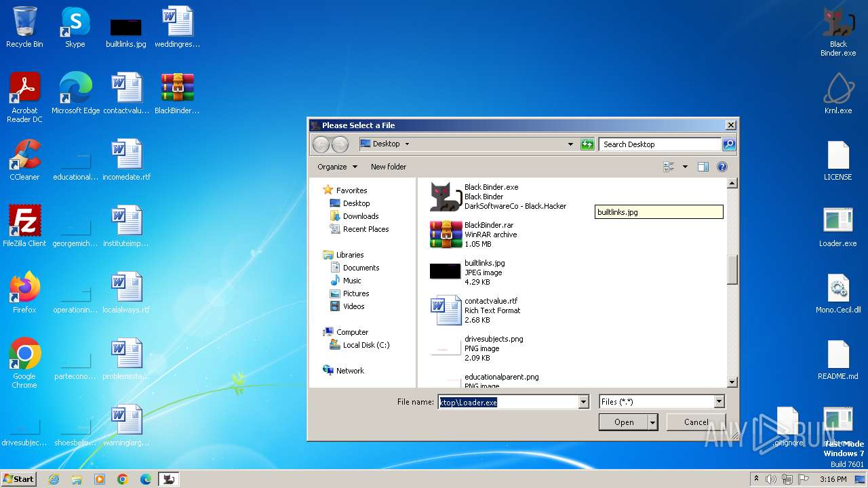Toggle the preview pane icon
868x488 pixels.
703,167
